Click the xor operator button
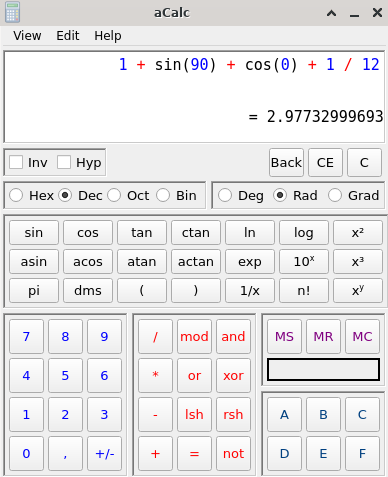Image resolution: width=388 pixels, height=477 pixels. (233, 375)
